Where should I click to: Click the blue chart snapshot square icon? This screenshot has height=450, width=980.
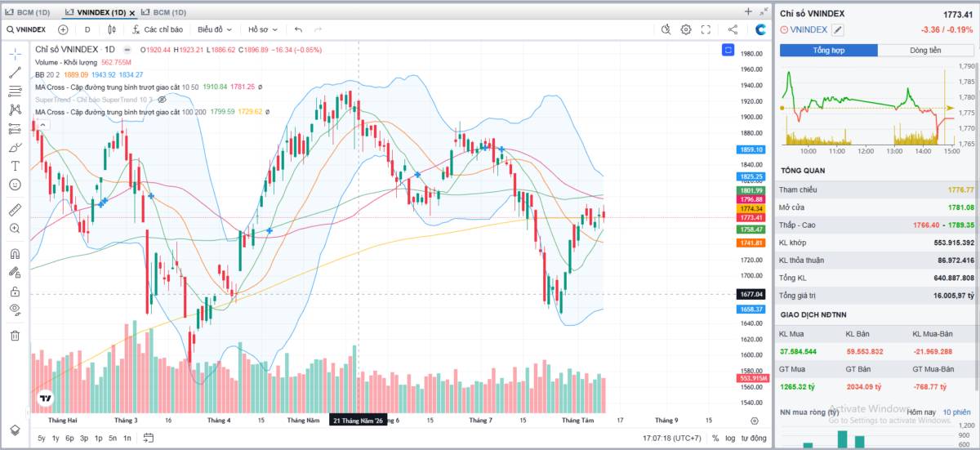728,51
